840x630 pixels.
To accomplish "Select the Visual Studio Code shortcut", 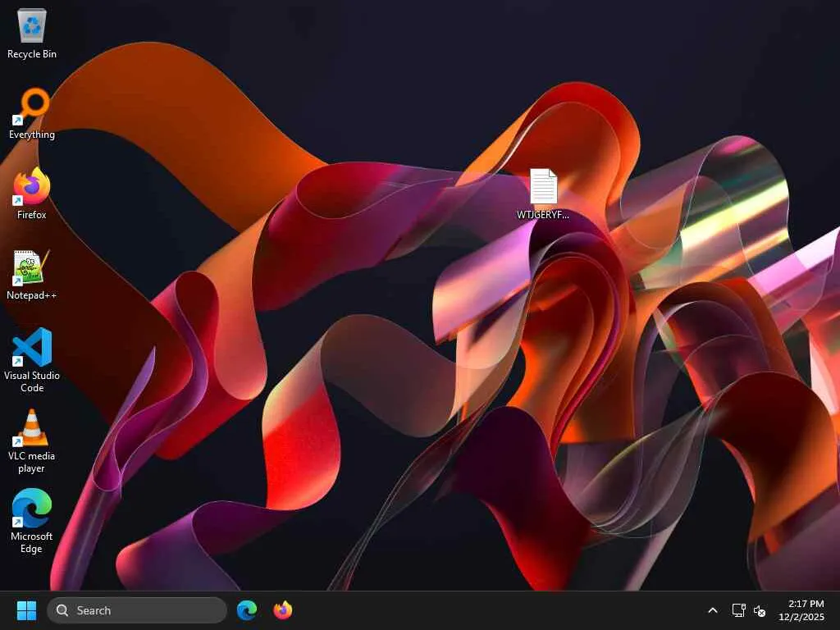I will [32, 360].
